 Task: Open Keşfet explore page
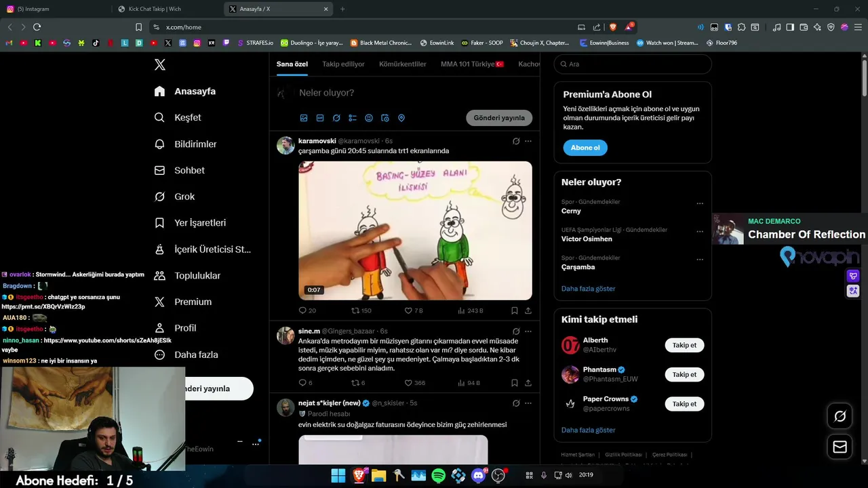(x=178, y=117)
